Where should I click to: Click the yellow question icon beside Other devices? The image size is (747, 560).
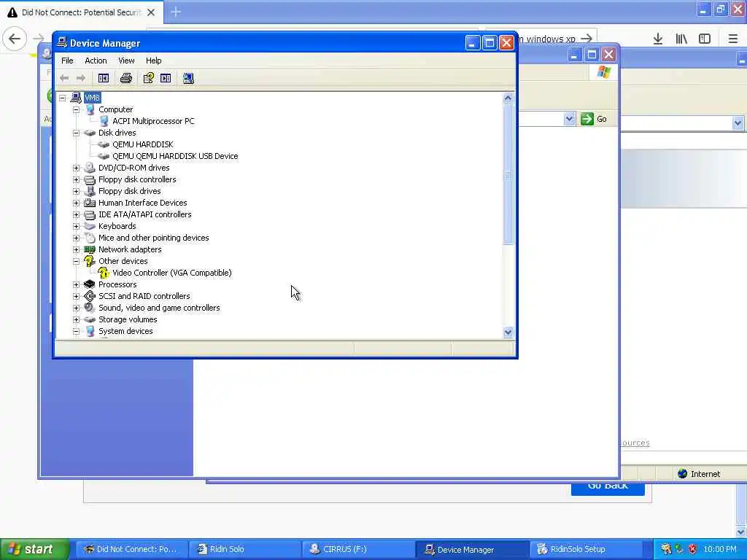(x=89, y=261)
